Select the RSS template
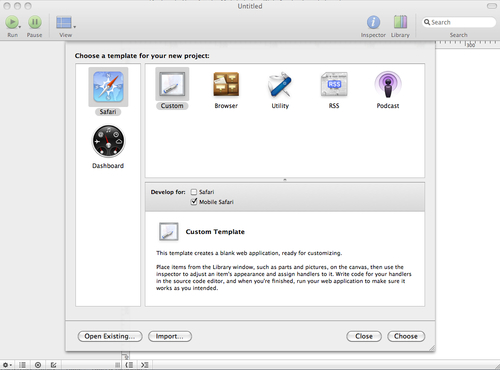The height and width of the screenshot is (370, 500). [334, 90]
